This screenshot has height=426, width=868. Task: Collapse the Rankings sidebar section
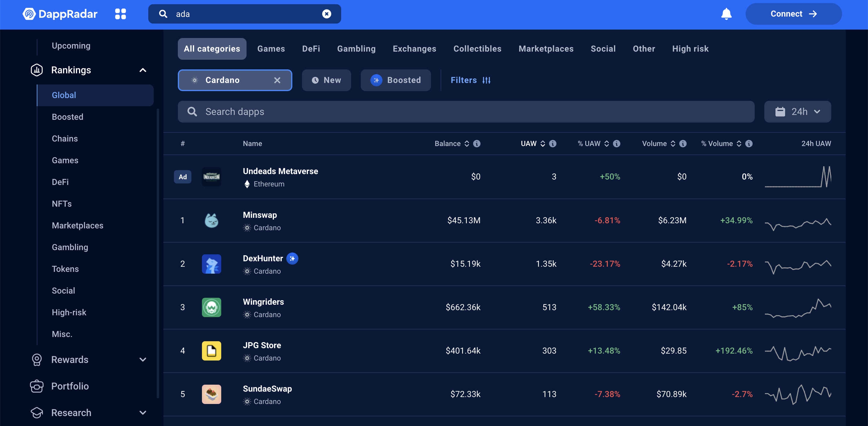coord(143,70)
